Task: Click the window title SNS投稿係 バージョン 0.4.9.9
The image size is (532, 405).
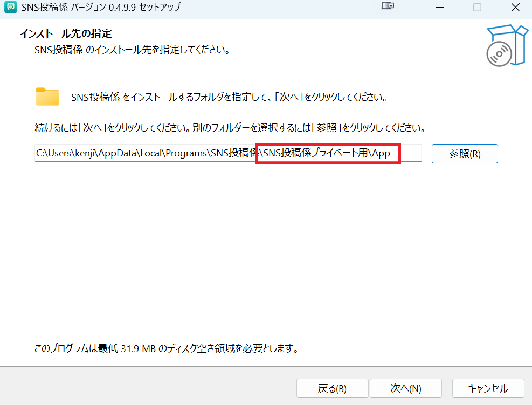Action: click(x=101, y=7)
